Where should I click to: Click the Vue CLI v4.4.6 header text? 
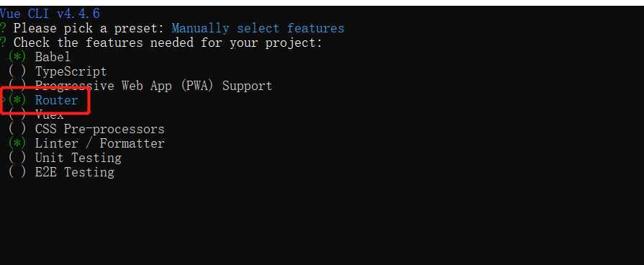coord(50,14)
